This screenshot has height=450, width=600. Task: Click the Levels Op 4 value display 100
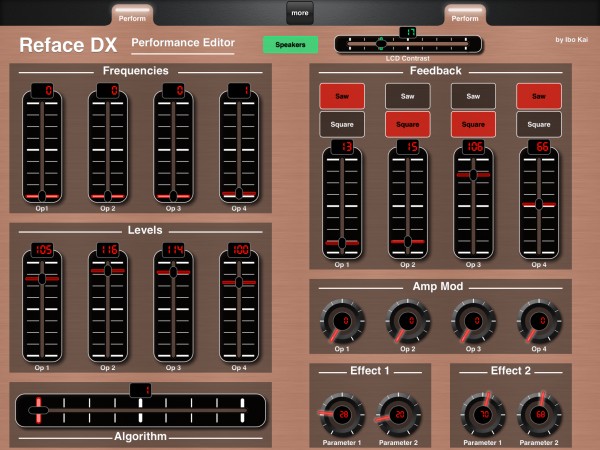[239, 250]
